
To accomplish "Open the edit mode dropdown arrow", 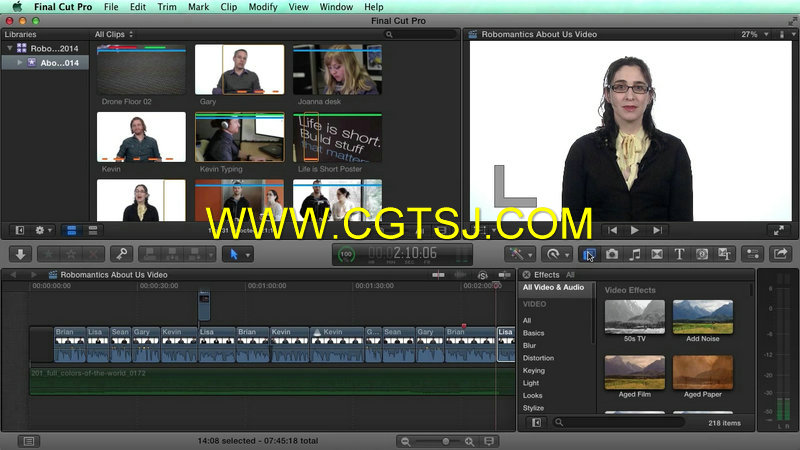I will click(x=211, y=254).
